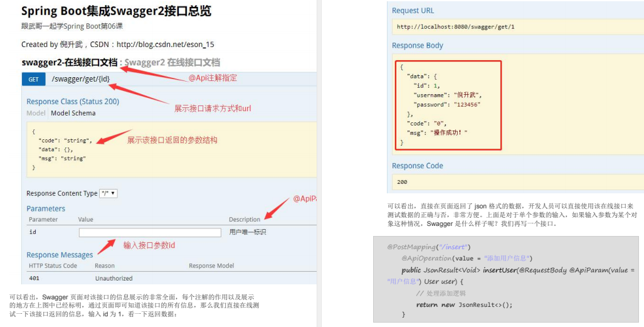This screenshot has height=327, width=644.
Task: Click the Value column header
Action: (x=86, y=220)
